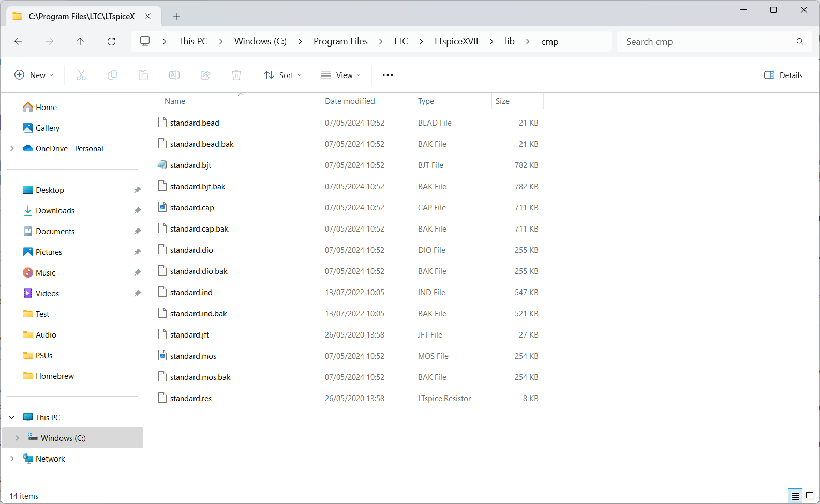The width and height of the screenshot is (820, 504).
Task: Expand the Windows (C:) tree node
Action: (17, 438)
